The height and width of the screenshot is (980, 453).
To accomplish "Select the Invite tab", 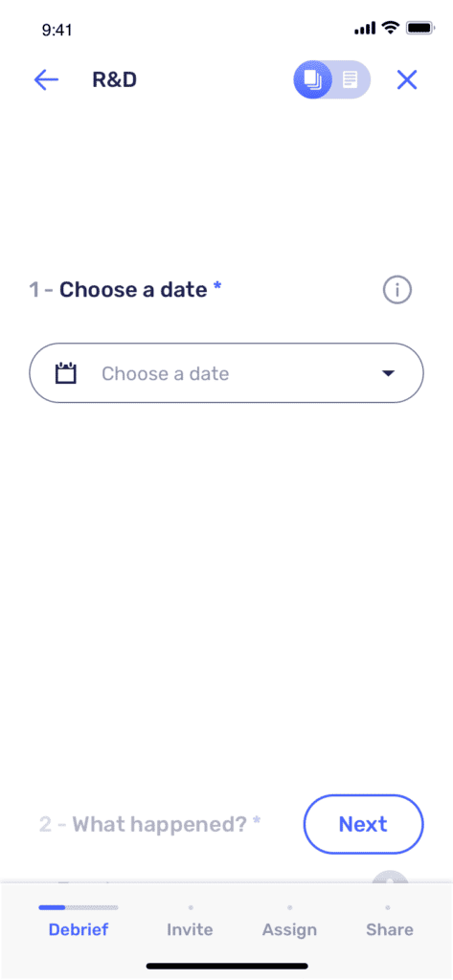I will click(x=190, y=928).
